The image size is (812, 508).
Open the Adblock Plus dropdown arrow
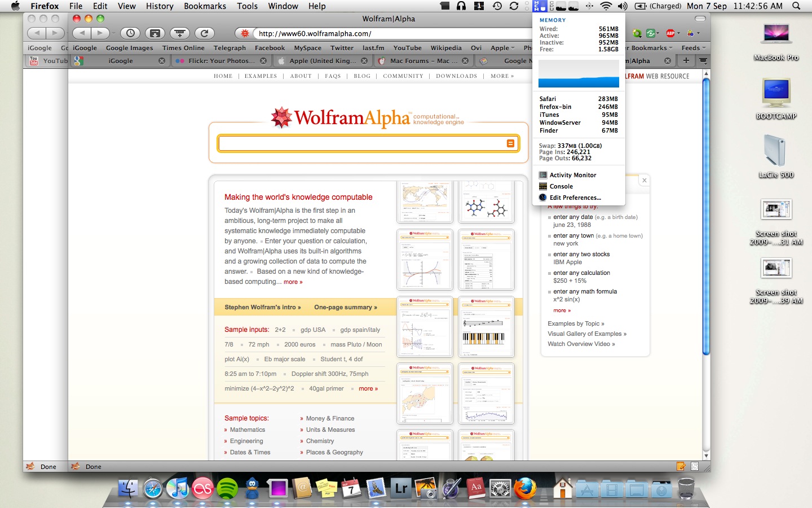pos(678,33)
